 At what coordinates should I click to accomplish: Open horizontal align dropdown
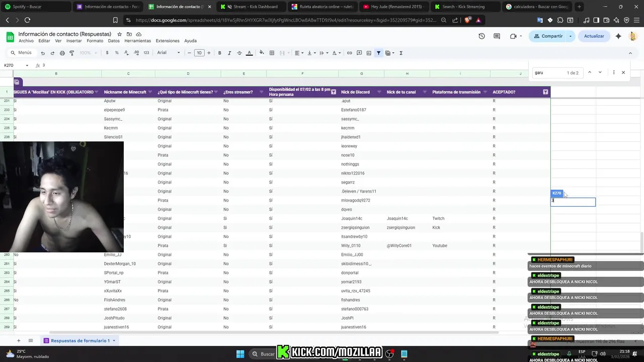[299, 53]
